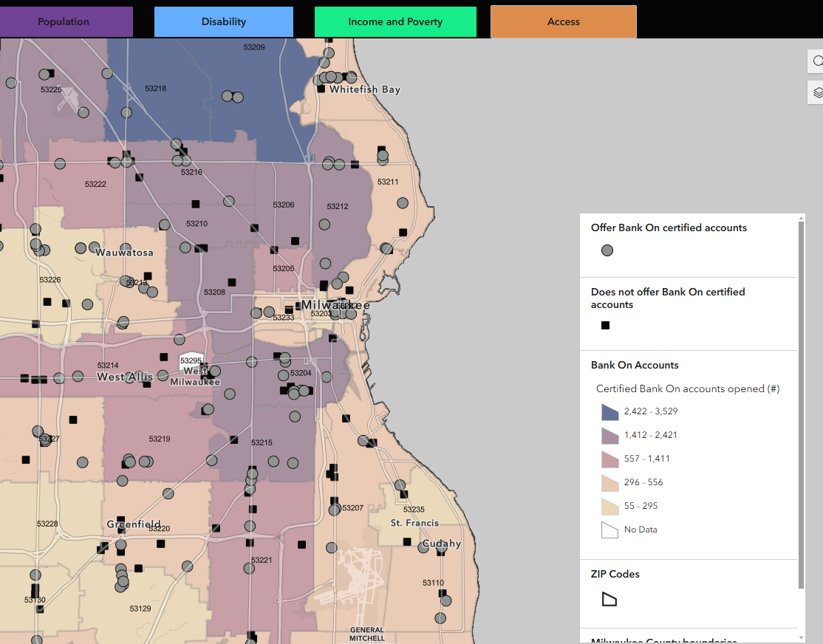
Task: Click the white 53295 ZIP code area
Action: point(191,360)
